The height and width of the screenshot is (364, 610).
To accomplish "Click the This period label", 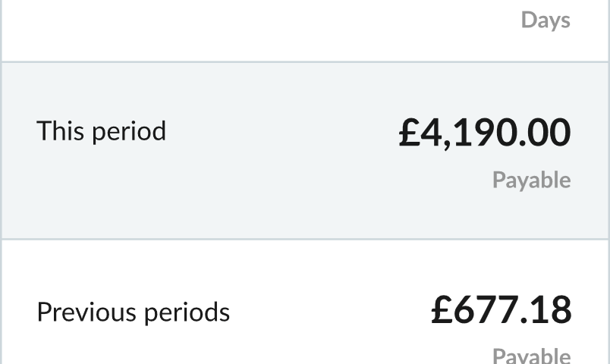I will (x=101, y=131).
